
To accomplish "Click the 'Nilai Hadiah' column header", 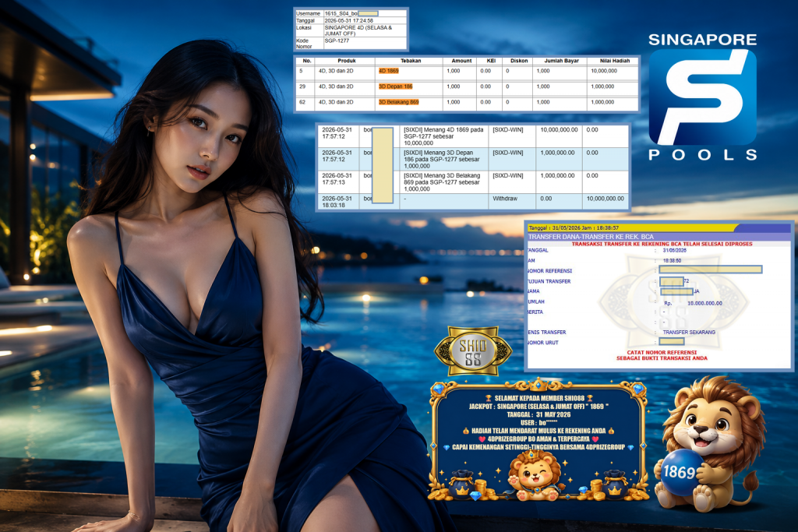I will [x=615, y=61].
